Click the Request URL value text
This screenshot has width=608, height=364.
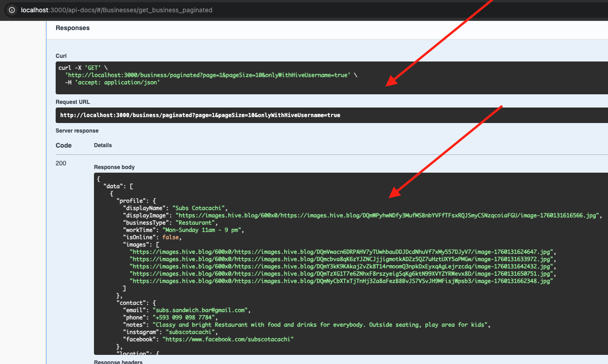click(200, 115)
